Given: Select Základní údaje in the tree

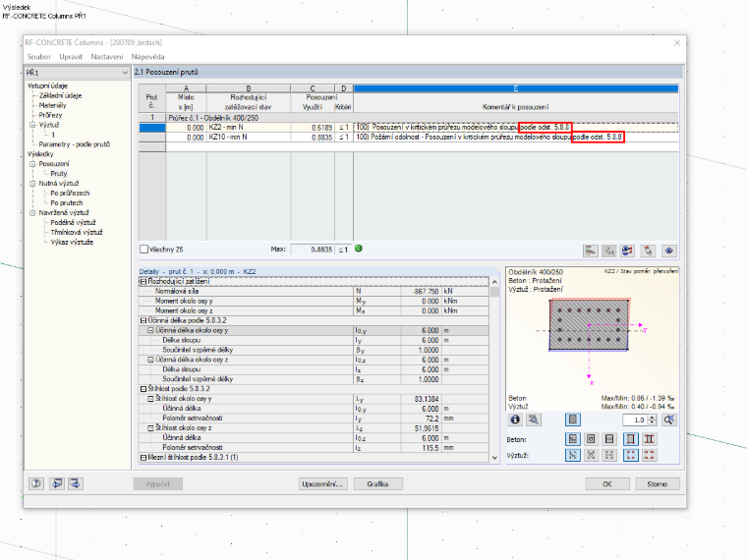Looking at the screenshot, I should [61, 95].
